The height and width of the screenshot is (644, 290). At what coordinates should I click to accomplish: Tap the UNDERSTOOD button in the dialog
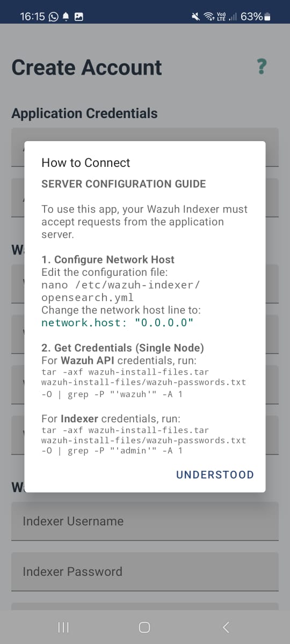215,474
